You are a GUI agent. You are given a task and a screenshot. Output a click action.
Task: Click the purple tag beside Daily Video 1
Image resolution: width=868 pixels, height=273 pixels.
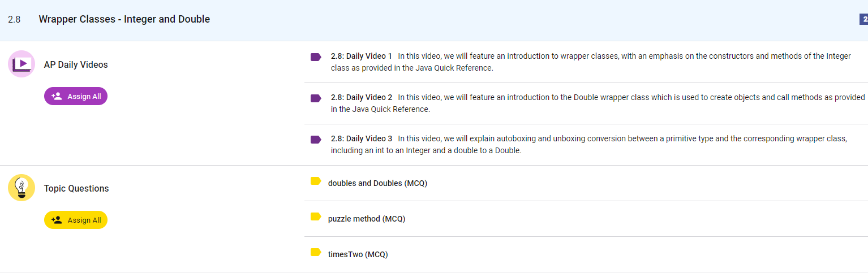click(316, 57)
